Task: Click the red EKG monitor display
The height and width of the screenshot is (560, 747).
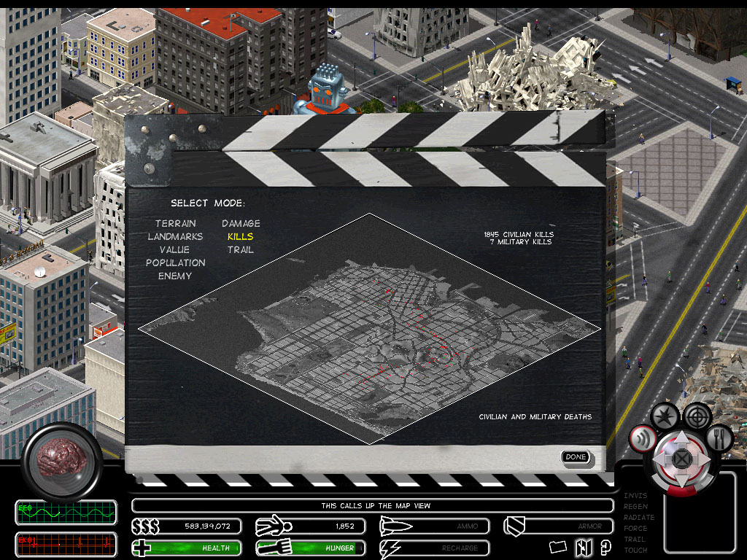Action: 66,544
